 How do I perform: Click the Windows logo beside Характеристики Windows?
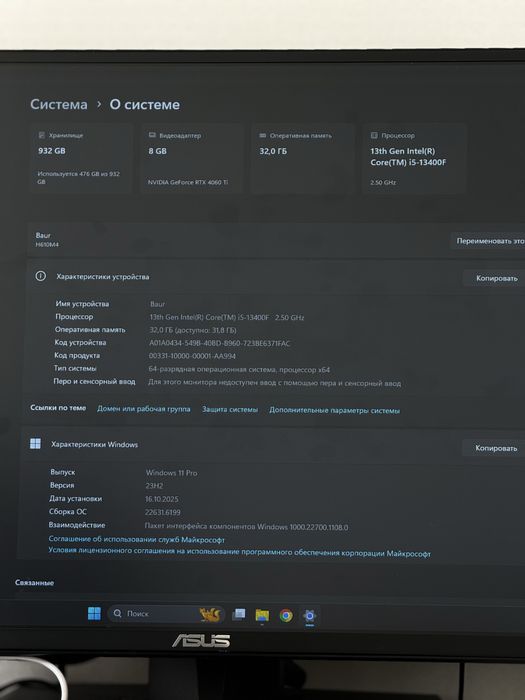tap(35, 443)
